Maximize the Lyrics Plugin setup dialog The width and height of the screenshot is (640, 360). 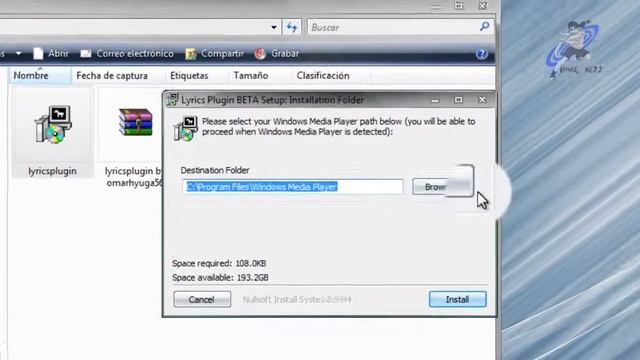coord(458,100)
